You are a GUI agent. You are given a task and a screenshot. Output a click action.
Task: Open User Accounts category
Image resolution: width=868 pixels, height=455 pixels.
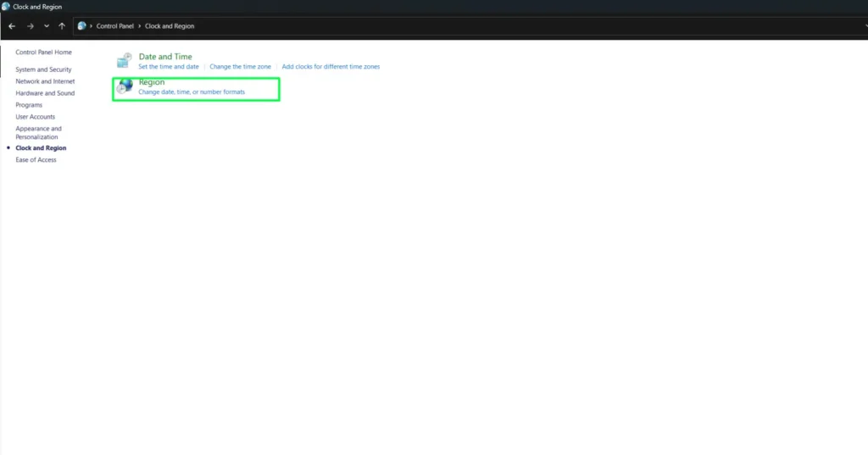[x=35, y=117]
